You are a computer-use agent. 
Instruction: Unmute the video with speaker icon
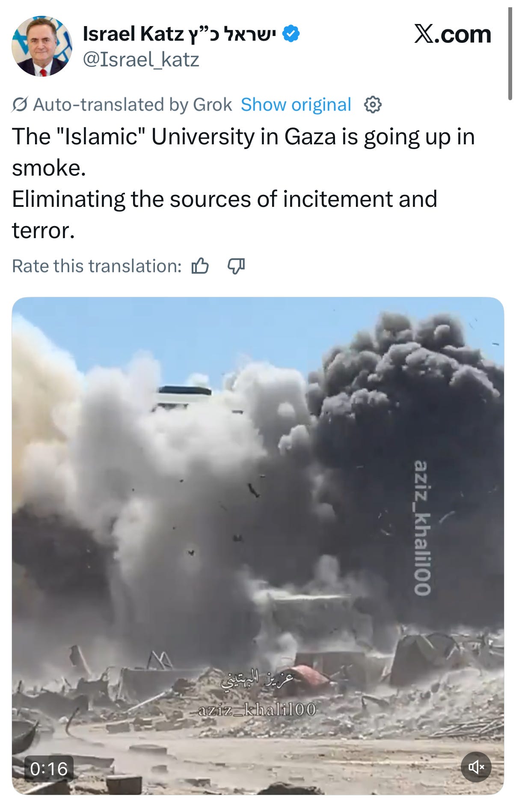coord(476,767)
